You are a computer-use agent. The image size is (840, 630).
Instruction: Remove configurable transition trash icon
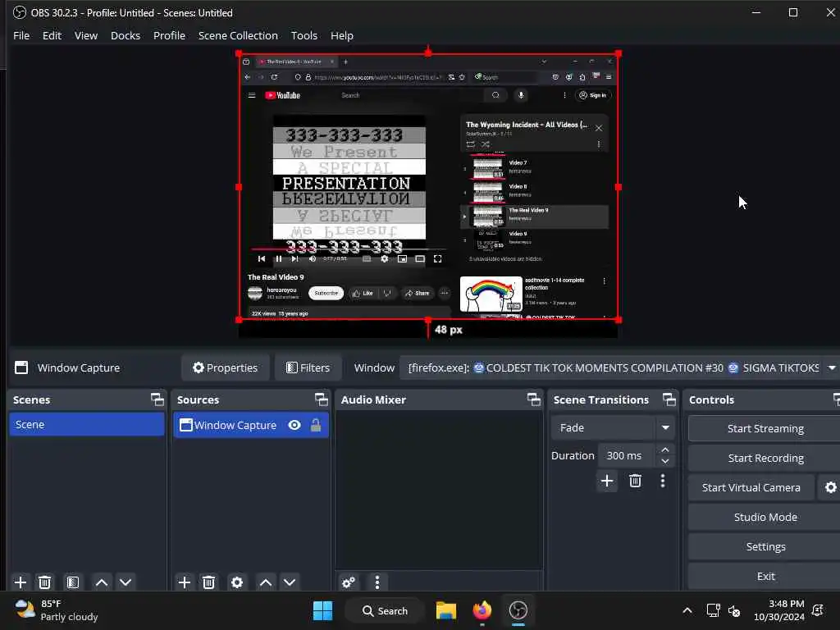[x=636, y=481]
